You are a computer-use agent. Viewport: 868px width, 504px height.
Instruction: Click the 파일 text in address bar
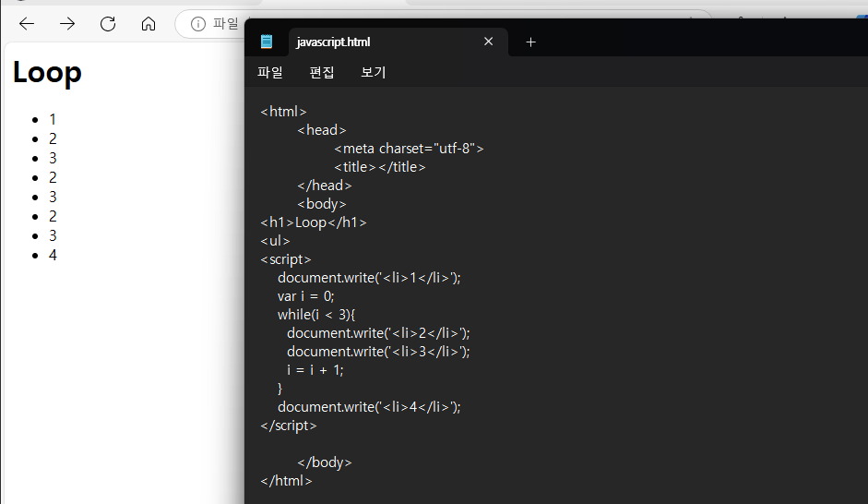pos(226,24)
